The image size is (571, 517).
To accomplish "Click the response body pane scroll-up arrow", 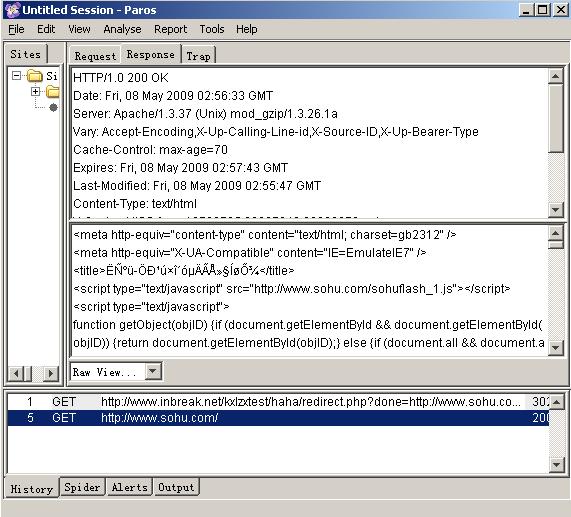I will [x=556, y=233].
